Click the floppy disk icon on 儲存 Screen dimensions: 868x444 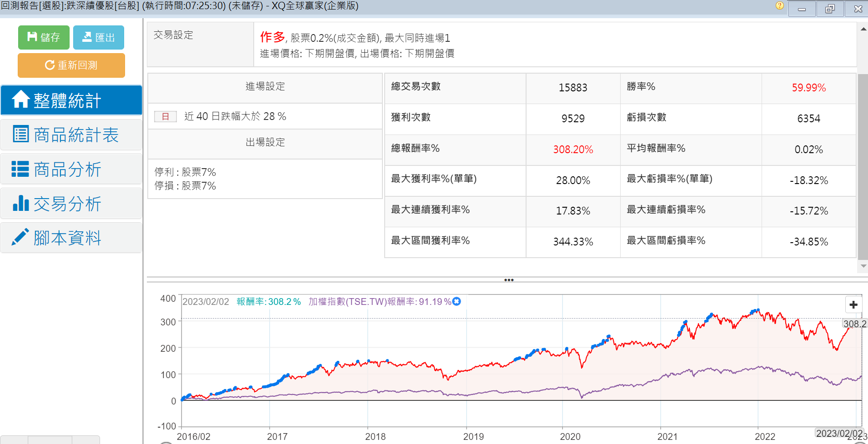[32, 37]
